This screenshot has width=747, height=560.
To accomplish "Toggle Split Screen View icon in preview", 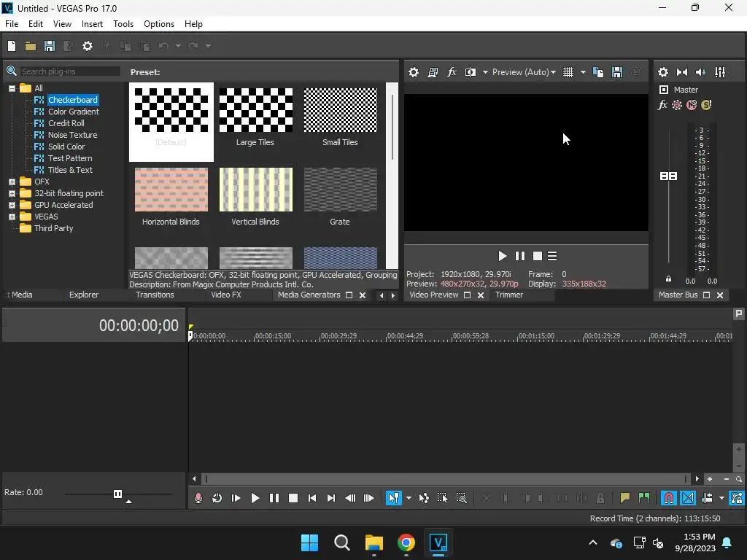I will [471, 72].
